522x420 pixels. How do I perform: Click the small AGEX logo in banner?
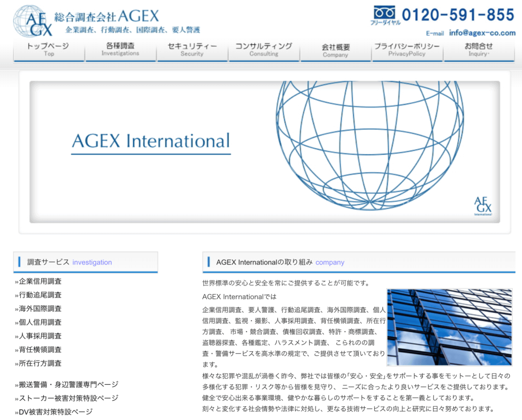(482, 206)
